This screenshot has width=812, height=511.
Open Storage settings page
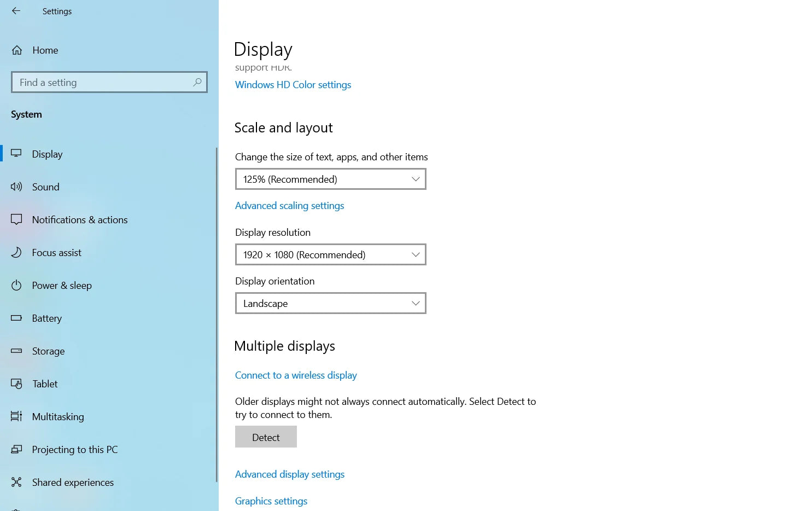108,351
